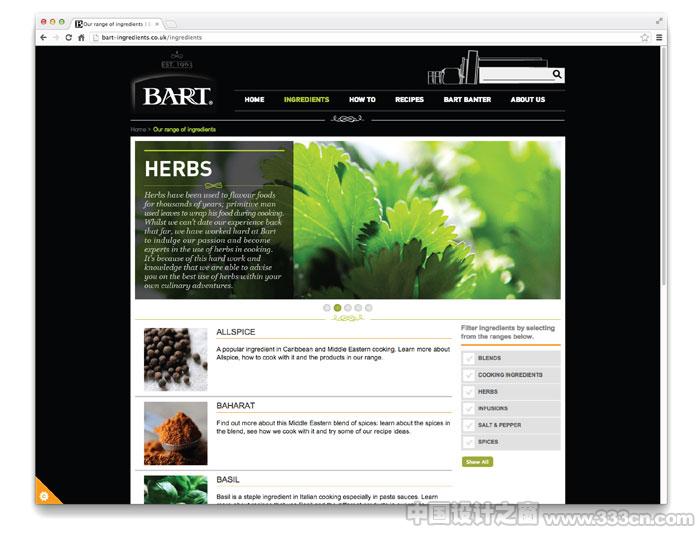
Task: Click the Show All button
Action: [477, 462]
